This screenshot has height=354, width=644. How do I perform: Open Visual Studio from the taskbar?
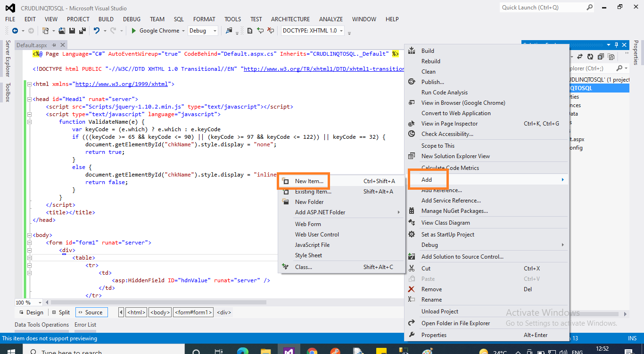(x=289, y=351)
